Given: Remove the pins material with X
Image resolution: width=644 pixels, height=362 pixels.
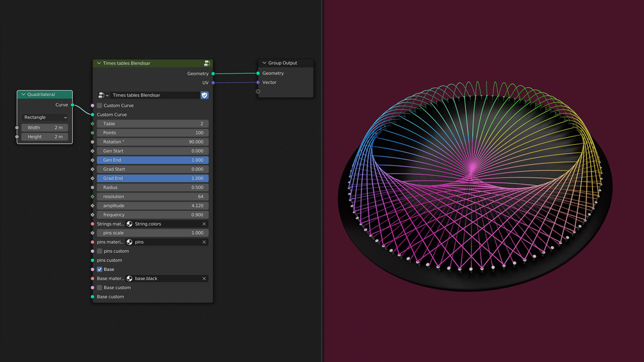Looking at the screenshot, I should coord(204,242).
